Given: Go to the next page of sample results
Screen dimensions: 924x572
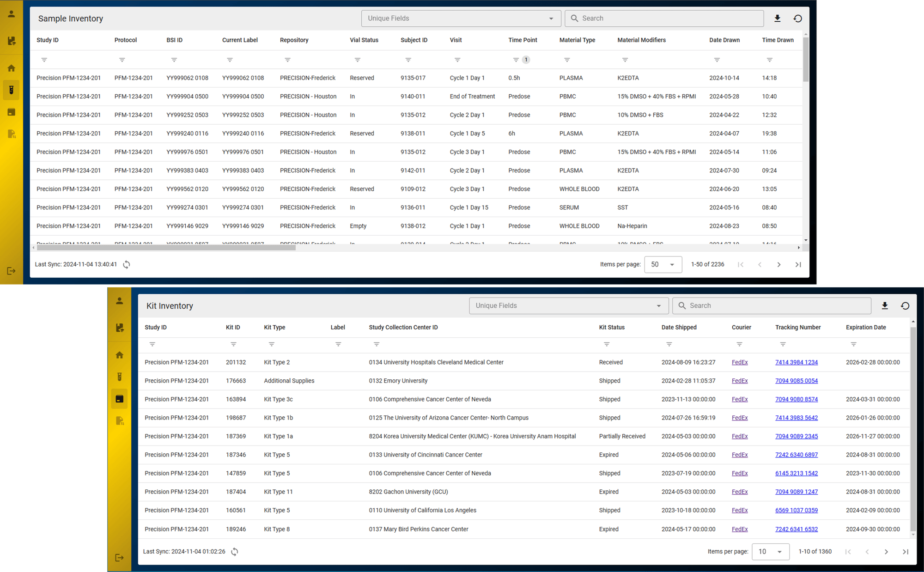Looking at the screenshot, I should (779, 264).
